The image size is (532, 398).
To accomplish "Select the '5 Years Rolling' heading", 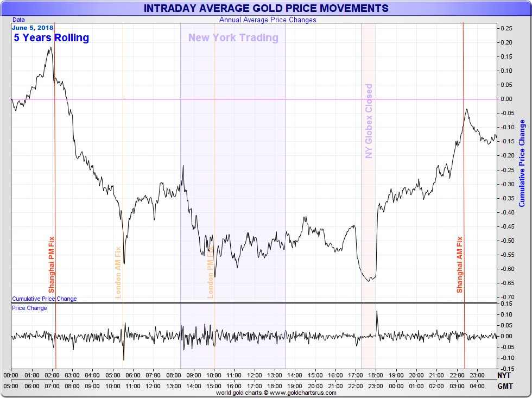I will coord(51,37).
